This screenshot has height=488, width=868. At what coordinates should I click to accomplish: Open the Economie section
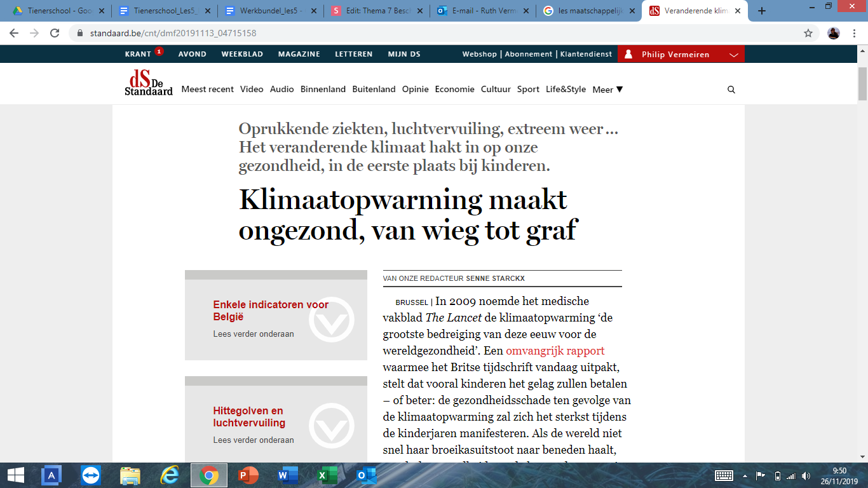[454, 90]
